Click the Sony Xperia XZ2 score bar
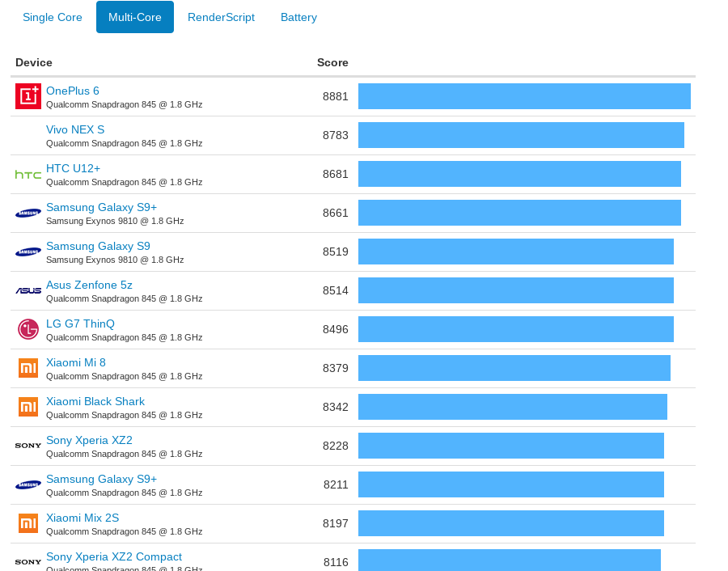This screenshot has height=571, width=728. [511, 446]
